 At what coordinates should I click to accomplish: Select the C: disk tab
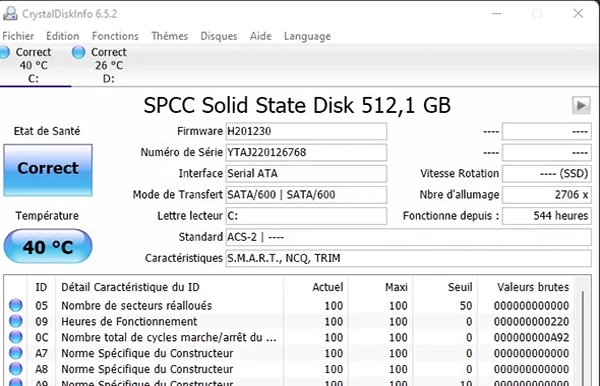33,65
